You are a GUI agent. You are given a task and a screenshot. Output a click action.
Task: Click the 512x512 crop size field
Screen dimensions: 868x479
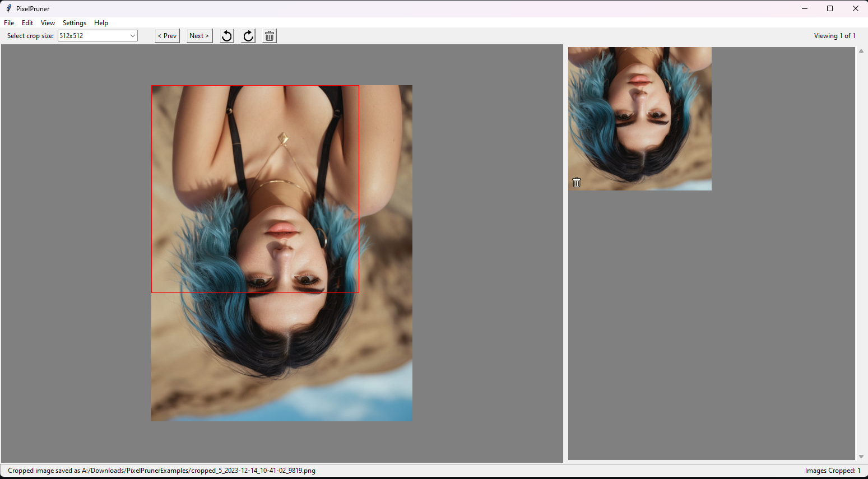[92, 36]
